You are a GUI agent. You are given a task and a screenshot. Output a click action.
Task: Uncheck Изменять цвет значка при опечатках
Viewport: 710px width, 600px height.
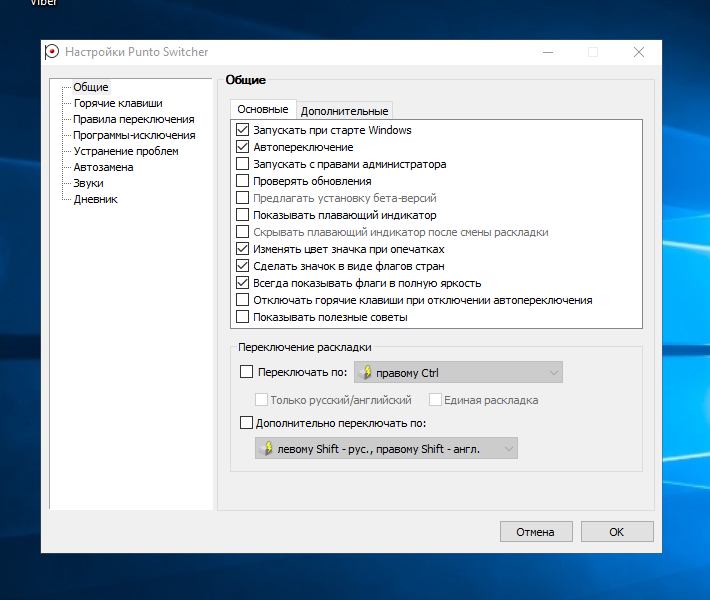[242, 249]
